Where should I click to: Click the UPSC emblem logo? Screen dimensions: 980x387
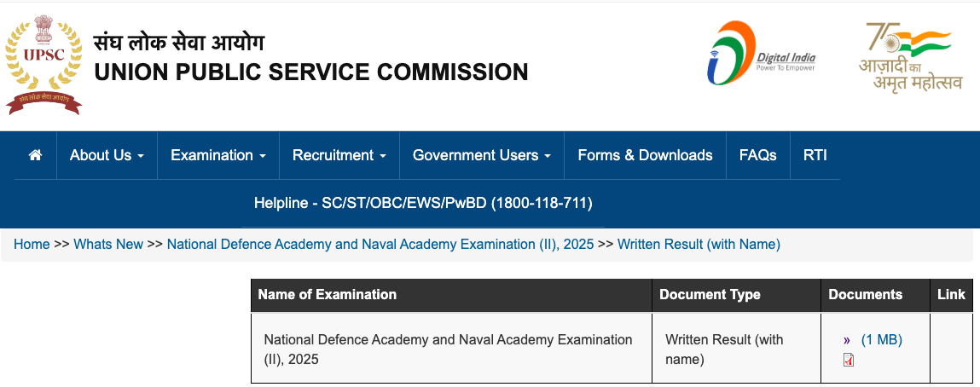click(43, 66)
